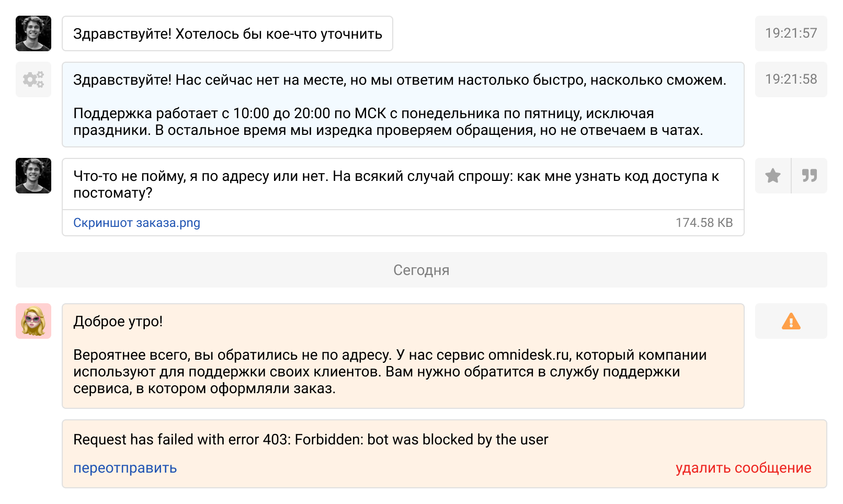Click the gears automation icon

pyautogui.click(x=33, y=79)
